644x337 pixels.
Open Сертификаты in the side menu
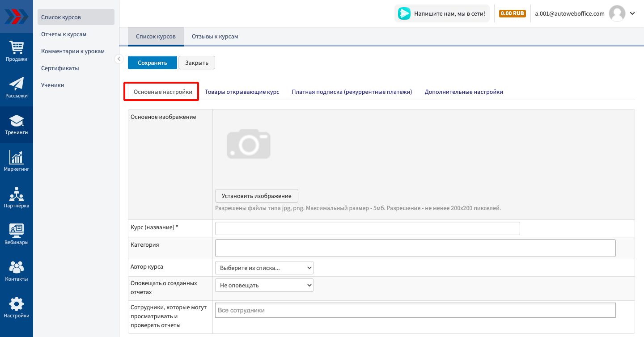coord(60,68)
